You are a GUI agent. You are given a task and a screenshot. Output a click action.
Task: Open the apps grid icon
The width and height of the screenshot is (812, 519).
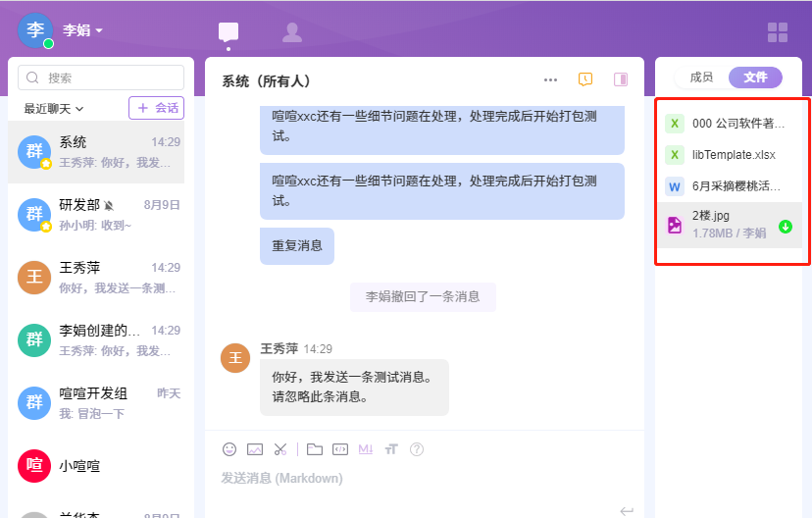pyautogui.click(x=777, y=32)
